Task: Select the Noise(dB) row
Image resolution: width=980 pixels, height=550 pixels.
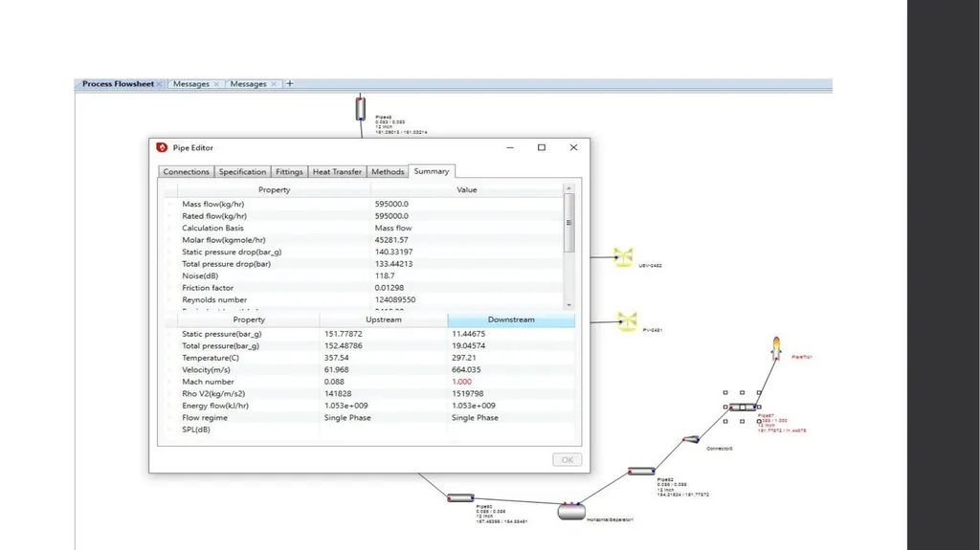Action: [364, 275]
